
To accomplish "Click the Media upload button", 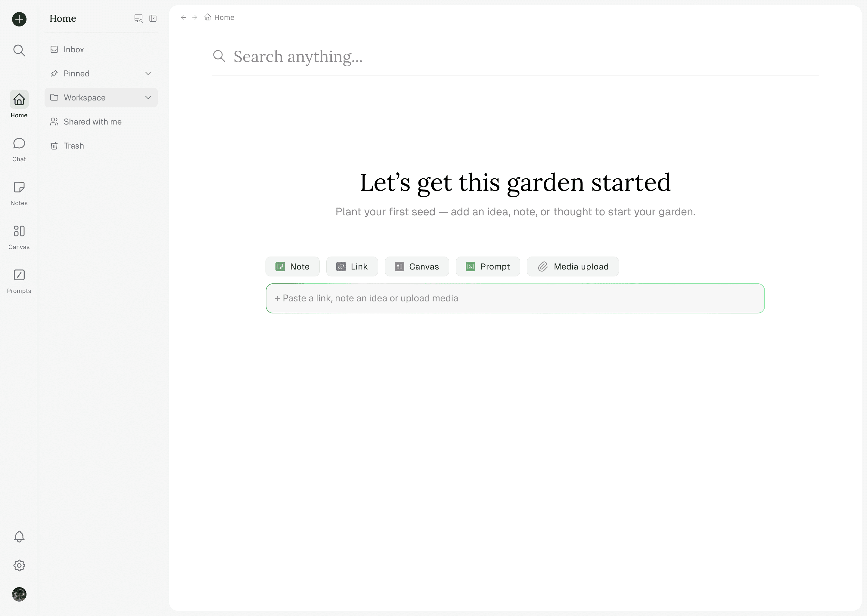I will (x=573, y=267).
